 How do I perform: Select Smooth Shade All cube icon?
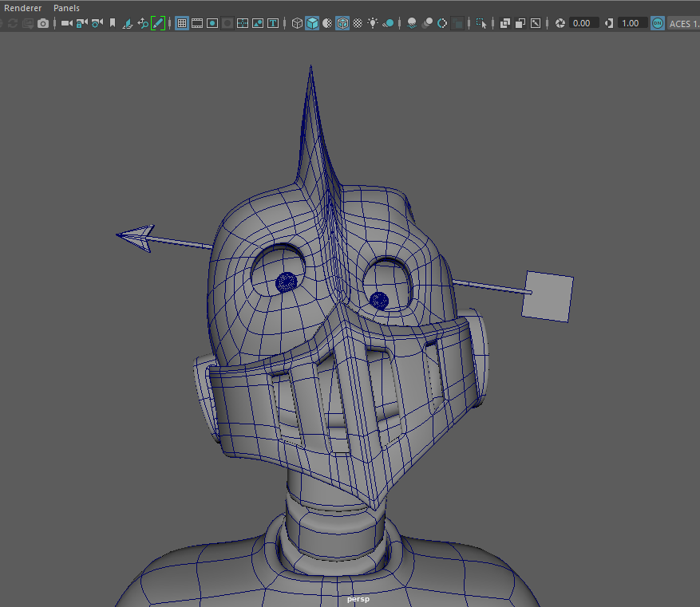coord(312,23)
